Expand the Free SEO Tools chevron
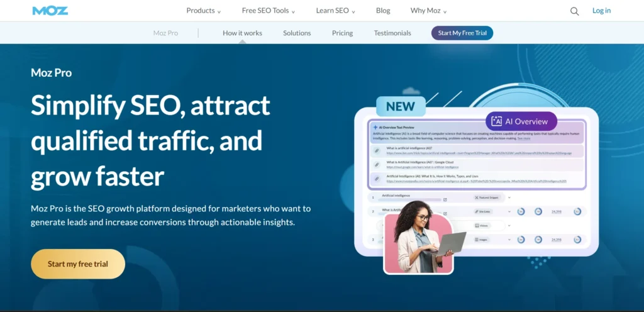Image resolution: width=644 pixels, height=312 pixels. (293, 12)
